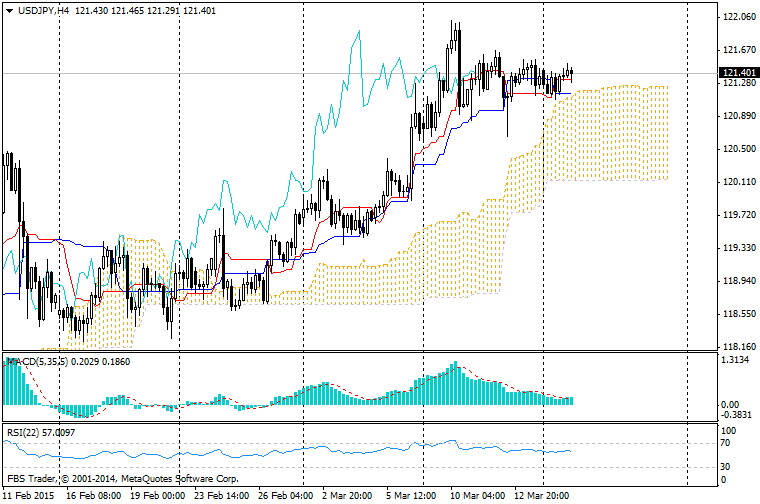Viewport: 760px width, 504px height.
Task: Click the MACD scale value 1.3134
Action: click(735, 360)
